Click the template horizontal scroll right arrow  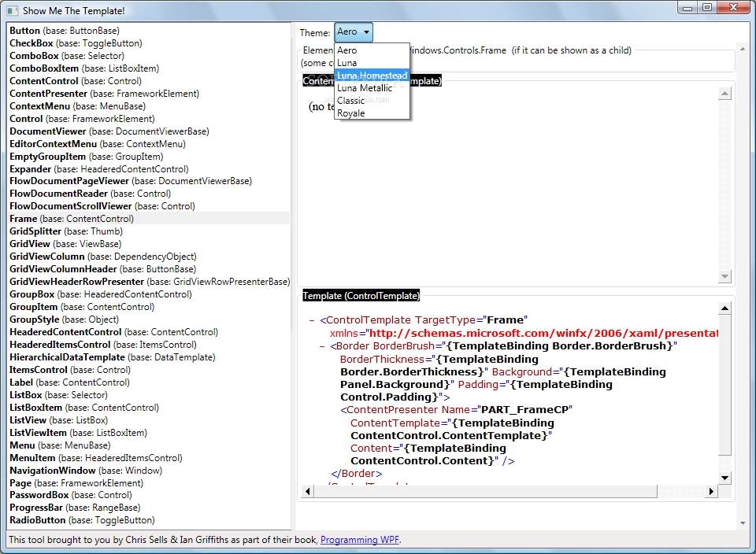click(711, 491)
